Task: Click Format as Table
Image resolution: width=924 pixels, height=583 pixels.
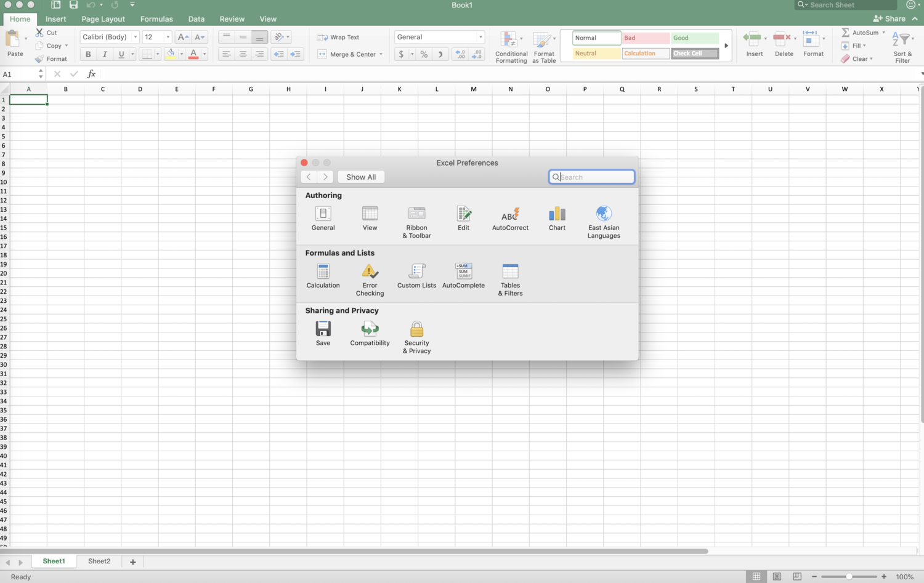Action: pyautogui.click(x=544, y=47)
